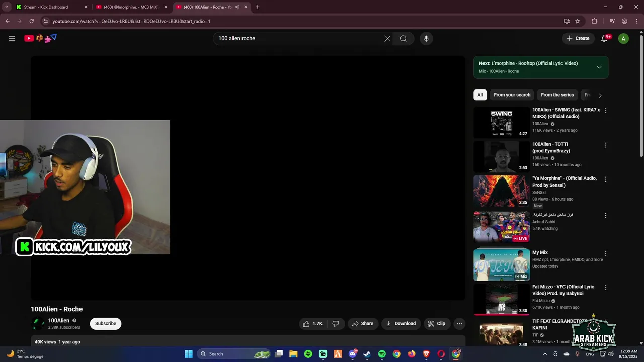Screen dimensions: 644x362
Task: Open the 100Alien channel name link
Action: pyautogui.click(x=59, y=321)
